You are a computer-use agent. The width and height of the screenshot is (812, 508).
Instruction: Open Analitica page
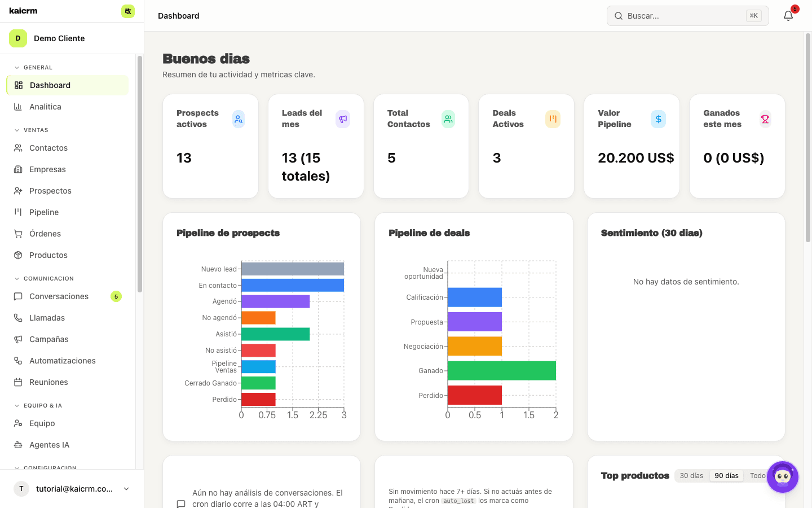[68, 107]
